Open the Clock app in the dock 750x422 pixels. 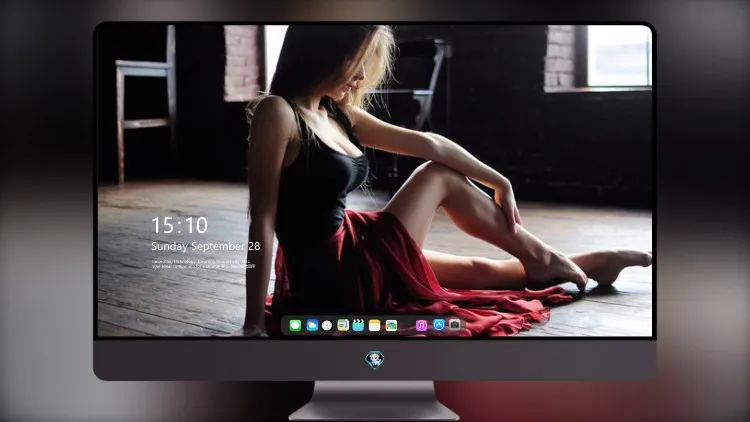point(327,325)
